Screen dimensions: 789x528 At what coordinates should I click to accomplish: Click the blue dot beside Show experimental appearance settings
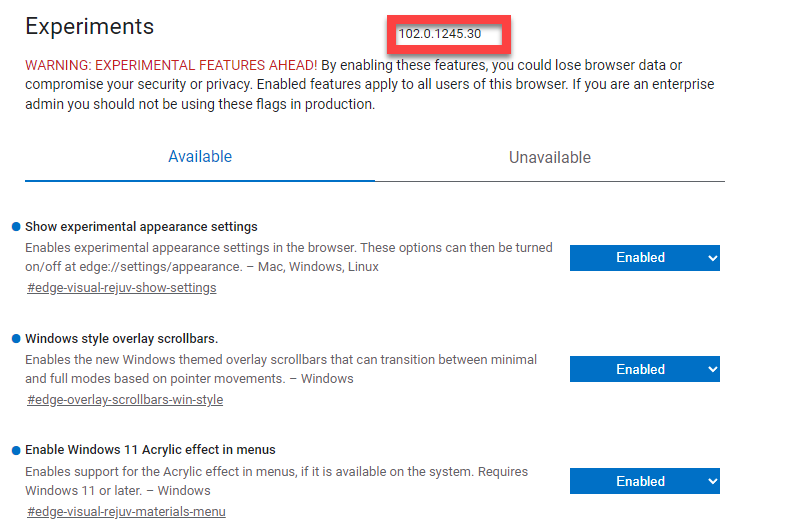pyautogui.click(x=16, y=227)
